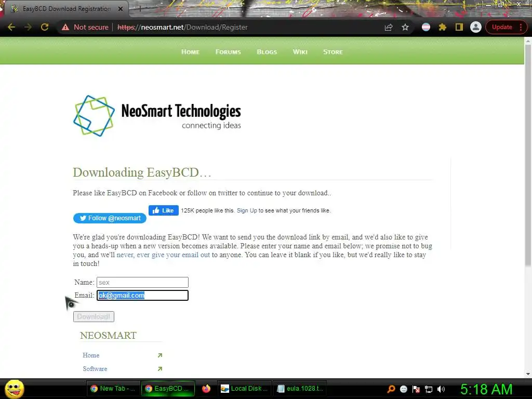This screenshot has width=532, height=399.
Task: Click the Not secure warning icon
Action: pyautogui.click(x=65, y=27)
